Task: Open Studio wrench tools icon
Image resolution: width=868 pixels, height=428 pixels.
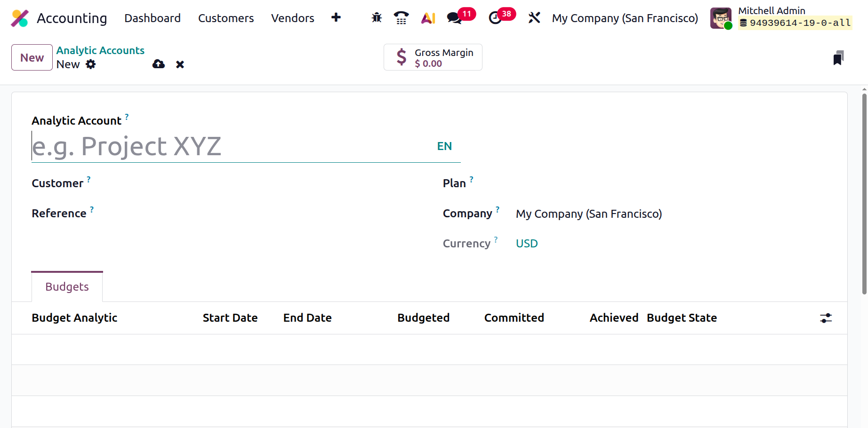Action: point(534,18)
